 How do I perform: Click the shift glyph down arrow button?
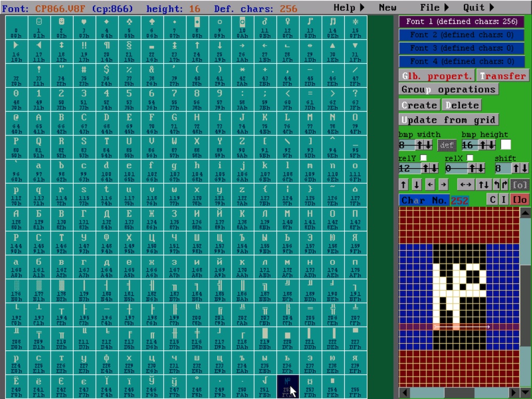pos(417,184)
